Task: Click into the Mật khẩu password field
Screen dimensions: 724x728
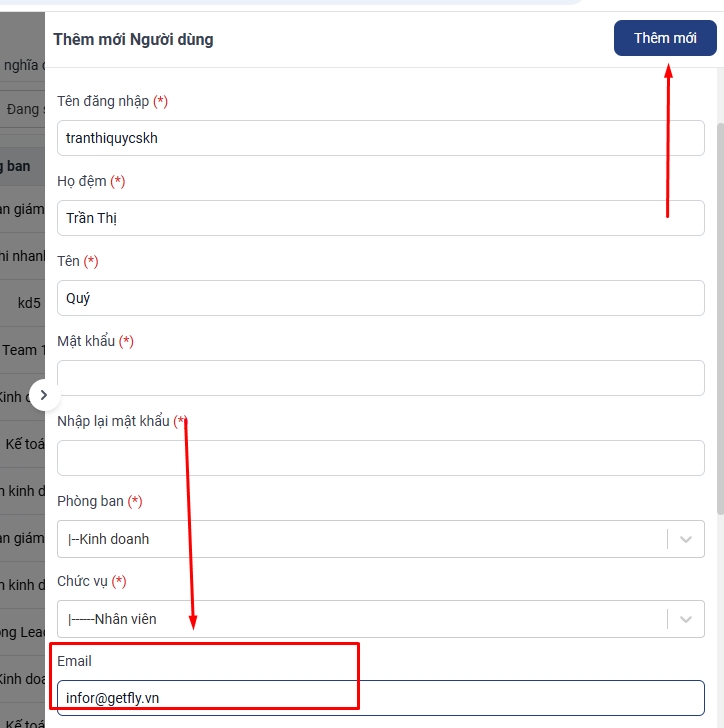Action: pos(380,378)
